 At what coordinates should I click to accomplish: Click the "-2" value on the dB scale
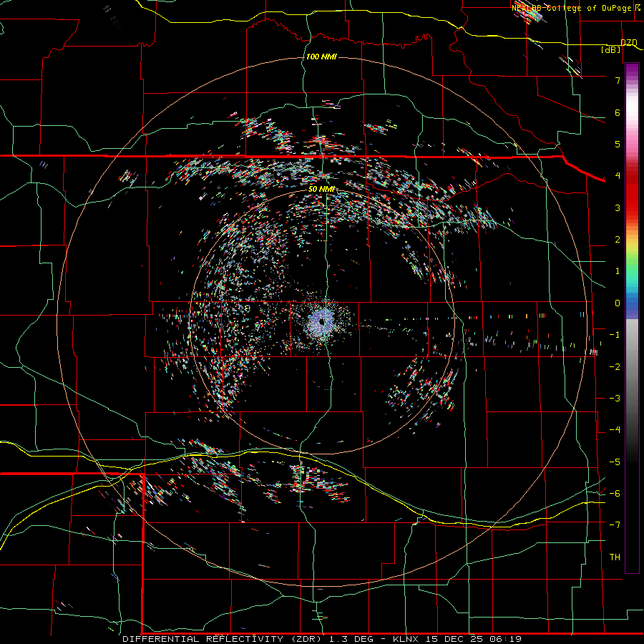click(615, 367)
